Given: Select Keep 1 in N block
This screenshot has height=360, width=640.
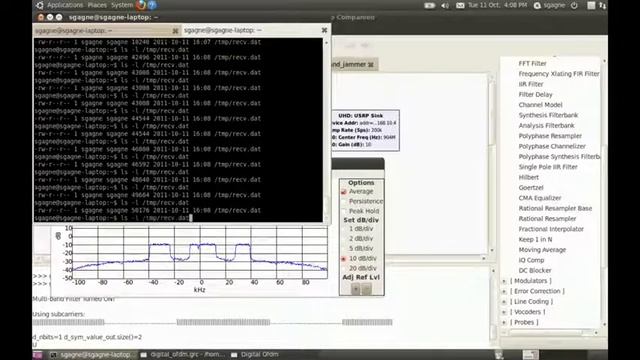Looking at the screenshot, I should pos(535,240).
